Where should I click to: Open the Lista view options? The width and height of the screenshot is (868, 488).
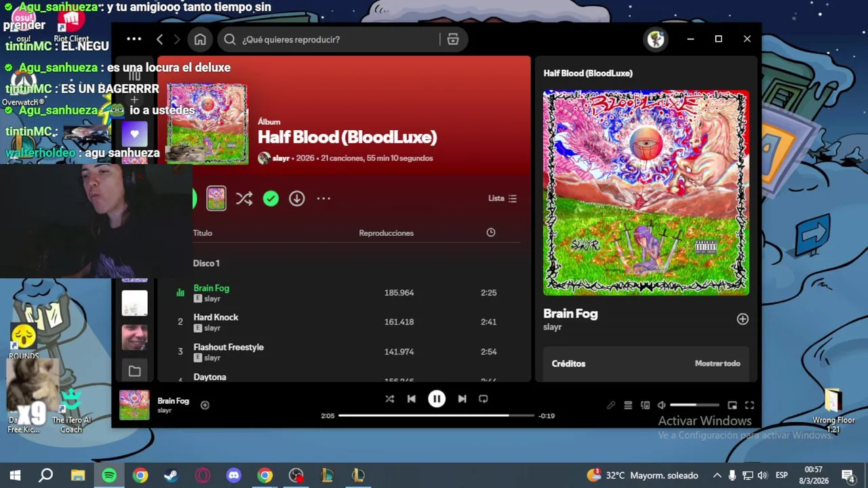502,199
